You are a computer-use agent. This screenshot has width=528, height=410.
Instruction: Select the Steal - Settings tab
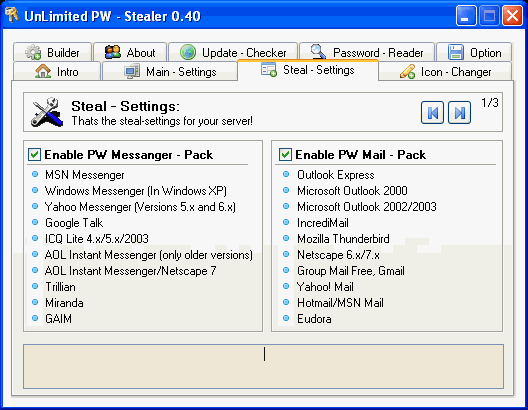pyautogui.click(x=308, y=70)
